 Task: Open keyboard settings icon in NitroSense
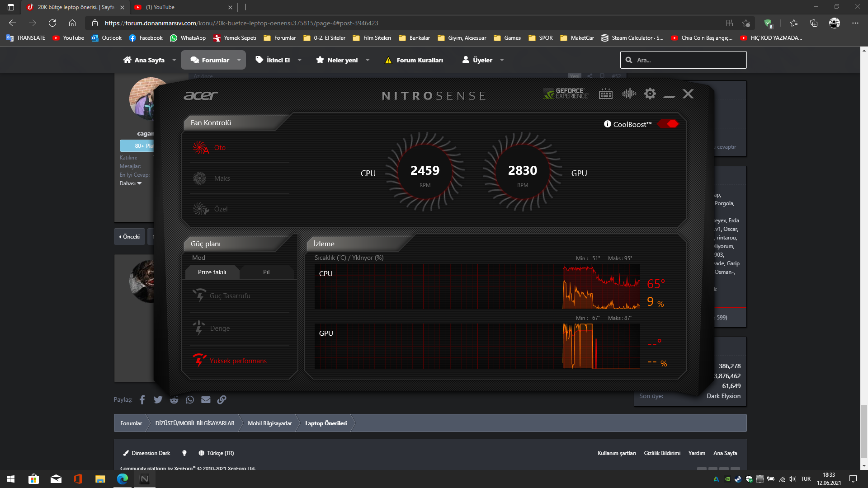(606, 94)
